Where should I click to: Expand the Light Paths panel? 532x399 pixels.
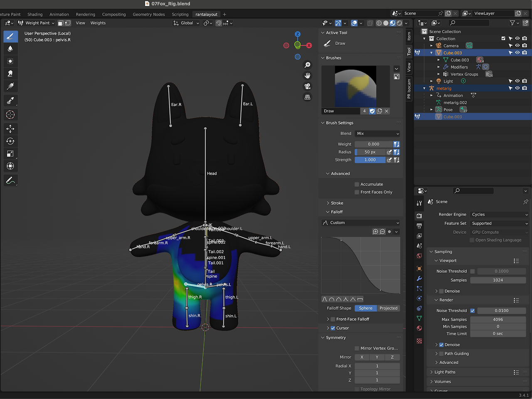pyautogui.click(x=445, y=372)
